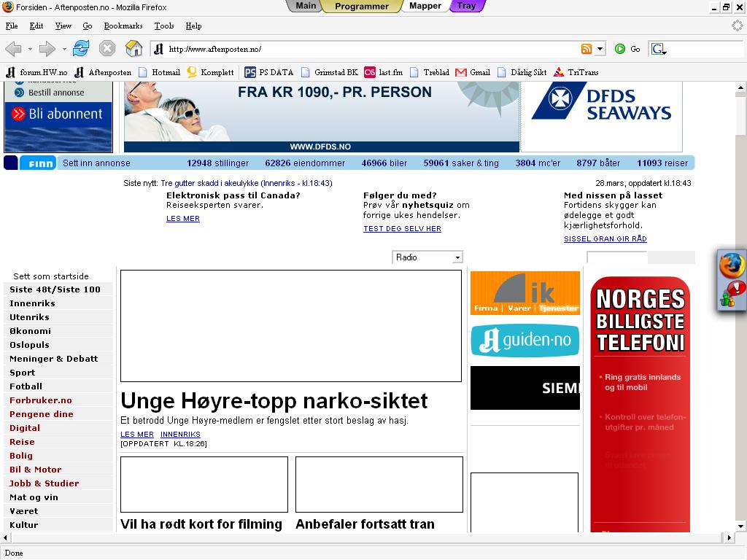Switch to the Programmer tab
Screen dimensions: 747x560
[361, 7]
